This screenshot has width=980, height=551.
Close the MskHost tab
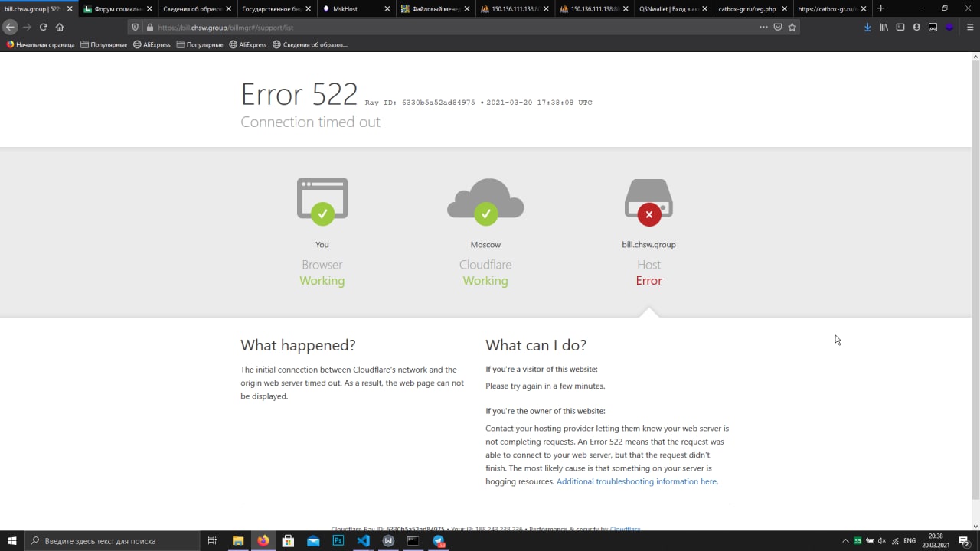coord(386,9)
